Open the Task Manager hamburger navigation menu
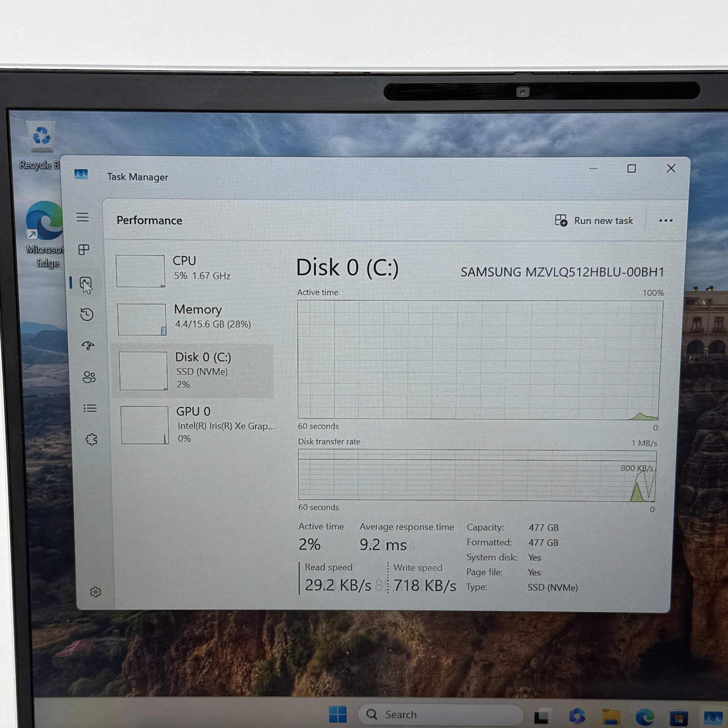Image resolution: width=728 pixels, height=728 pixels. point(82,217)
